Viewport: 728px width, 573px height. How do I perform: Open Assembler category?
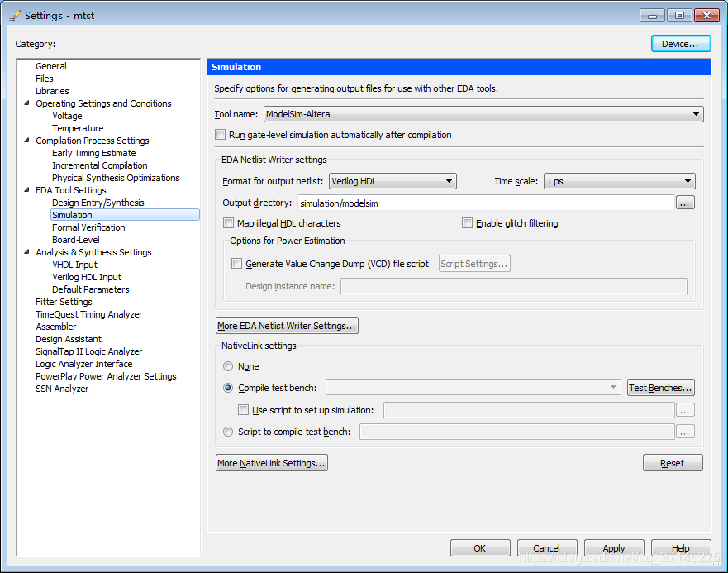coord(55,327)
